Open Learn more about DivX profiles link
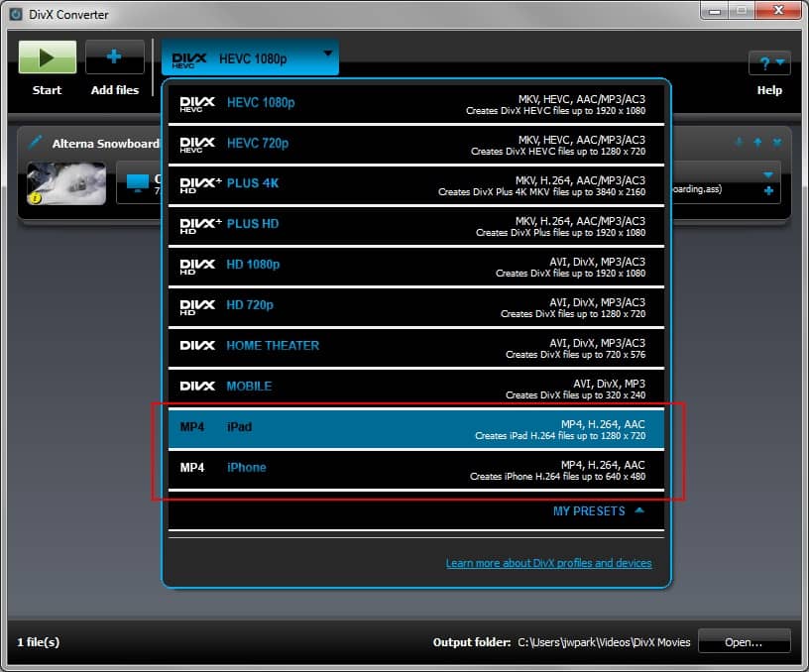Viewport: 809px width, 672px height. (548, 563)
